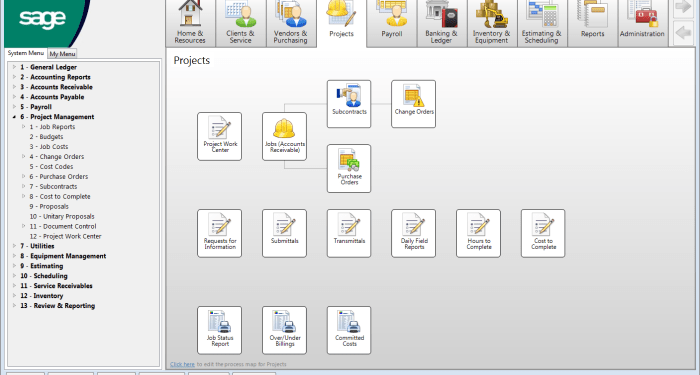Open Jobs (Accounts Receivable) hard hat icon
Viewport: 700px width, 375px height.
pos(284,137)
